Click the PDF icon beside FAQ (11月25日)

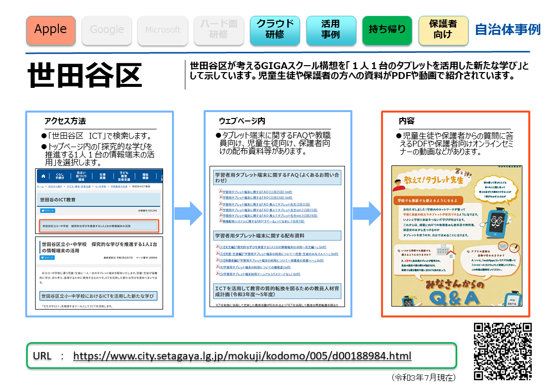pos(220,191)
